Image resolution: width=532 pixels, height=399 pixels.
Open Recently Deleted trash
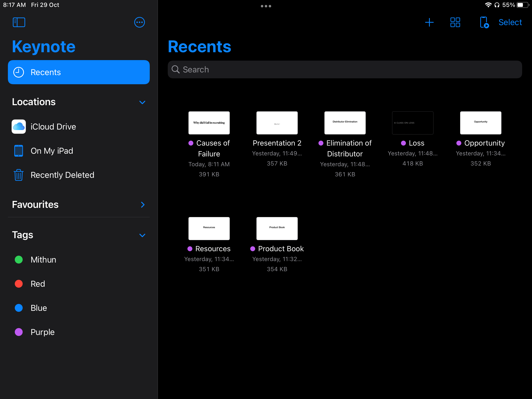point(62,175)
